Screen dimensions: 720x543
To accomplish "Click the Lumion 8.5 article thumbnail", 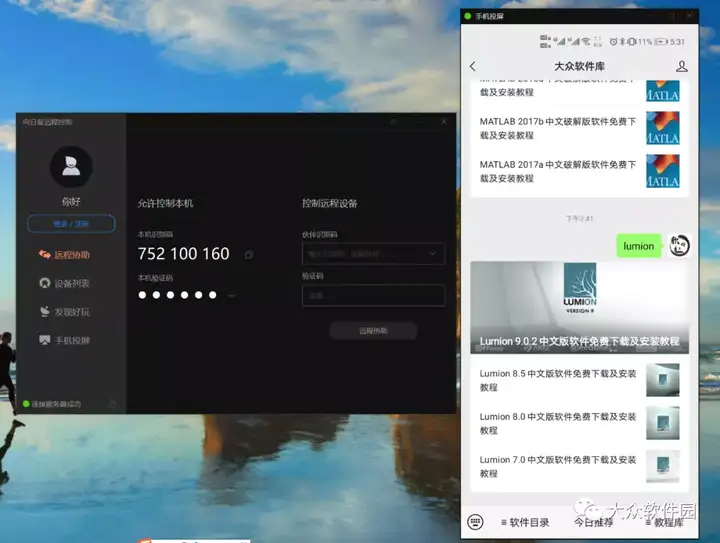I will (x=663, y=380).
